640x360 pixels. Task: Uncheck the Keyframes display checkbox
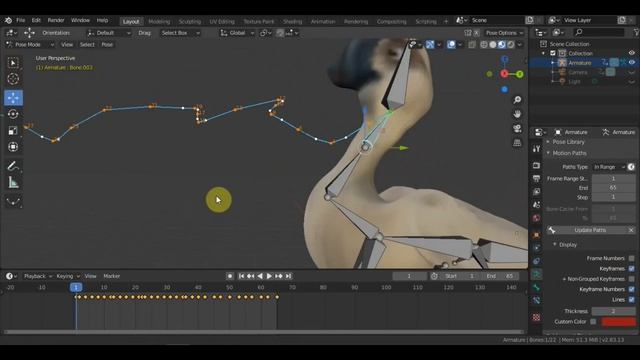click(x=631, y=269)
